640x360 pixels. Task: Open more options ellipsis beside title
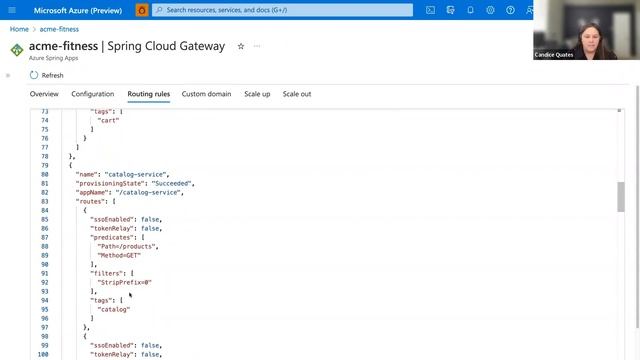coord(257,46)
